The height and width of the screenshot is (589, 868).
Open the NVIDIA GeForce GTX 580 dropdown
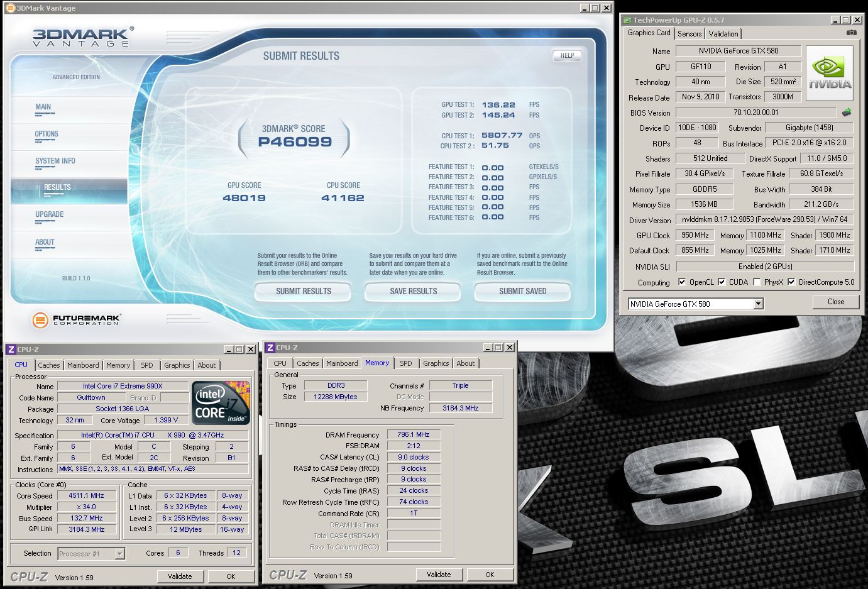click(758, 304)
